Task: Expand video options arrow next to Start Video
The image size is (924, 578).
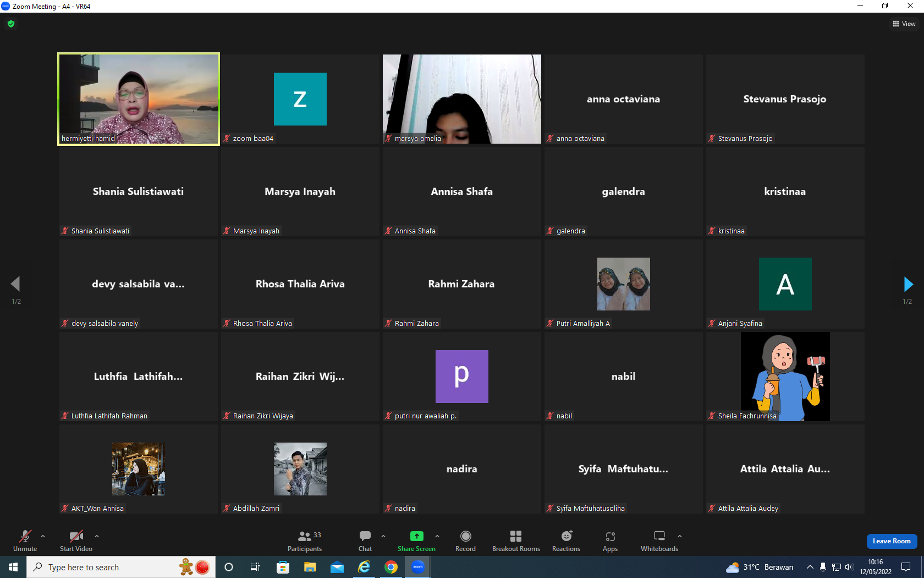Action: coord(97,536)
